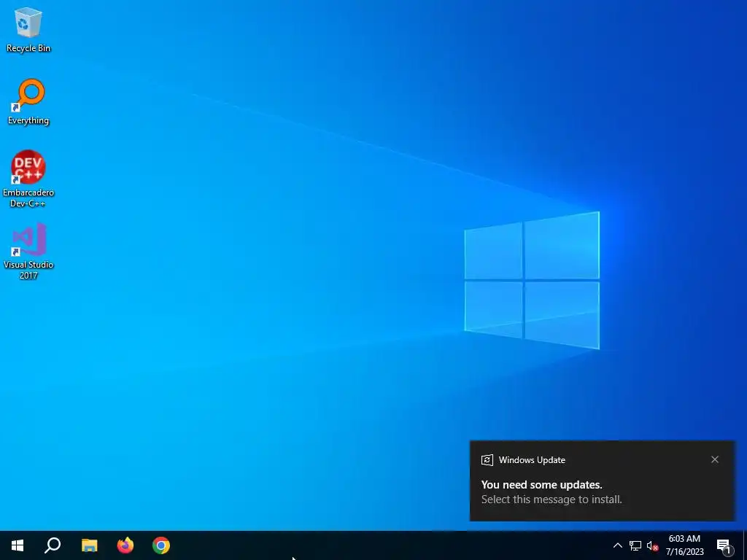Select the Recycle Bin desktop icon
This screenshot has height=560, width=747.
click(28, 29)
